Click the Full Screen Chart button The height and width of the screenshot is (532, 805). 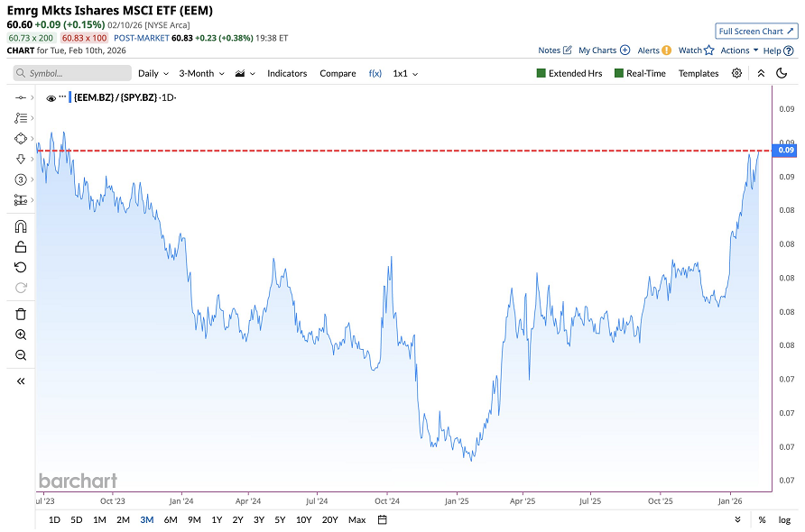coord(756,31)
